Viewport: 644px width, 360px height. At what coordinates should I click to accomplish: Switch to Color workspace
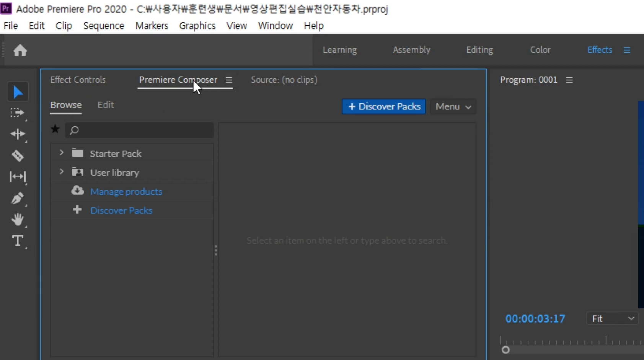tap(540, 50)
